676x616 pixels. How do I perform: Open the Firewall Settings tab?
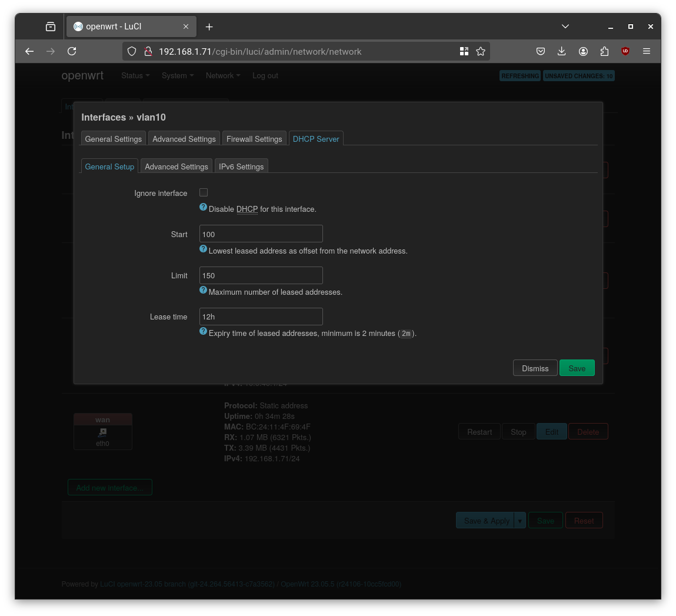click(254, 139)
